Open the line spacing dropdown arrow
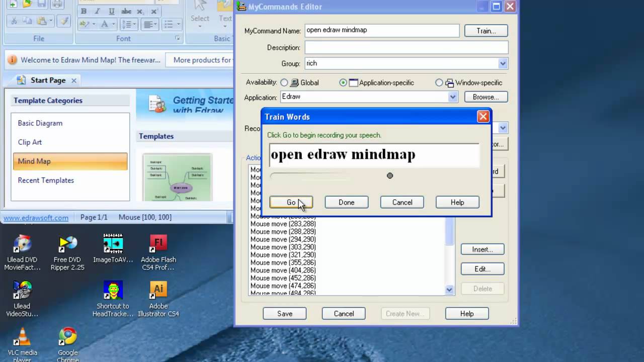 [x=135, y=24]
